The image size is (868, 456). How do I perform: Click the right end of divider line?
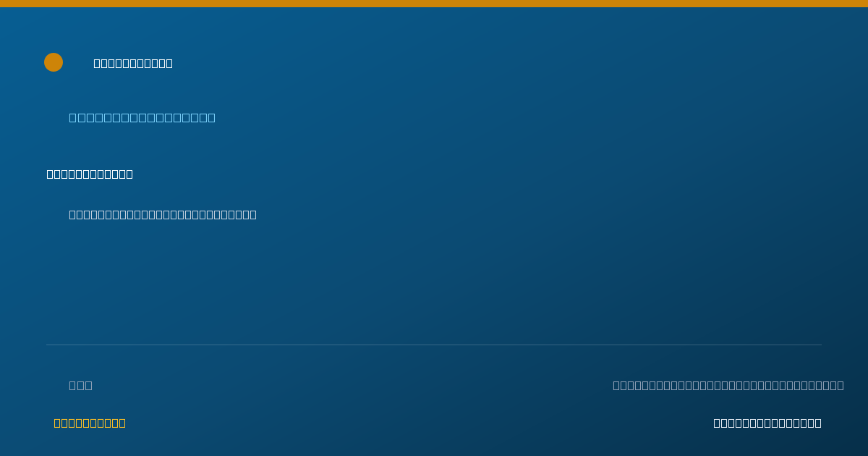pyautogui.click(x=820, y=345)
